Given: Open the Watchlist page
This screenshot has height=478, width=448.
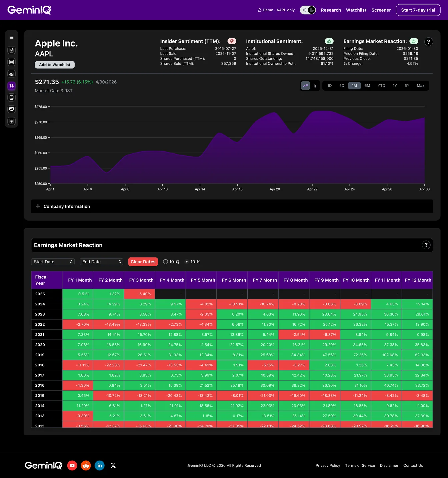Looking at the screenshot, I should pyautogui.click(x=356, y=10).
